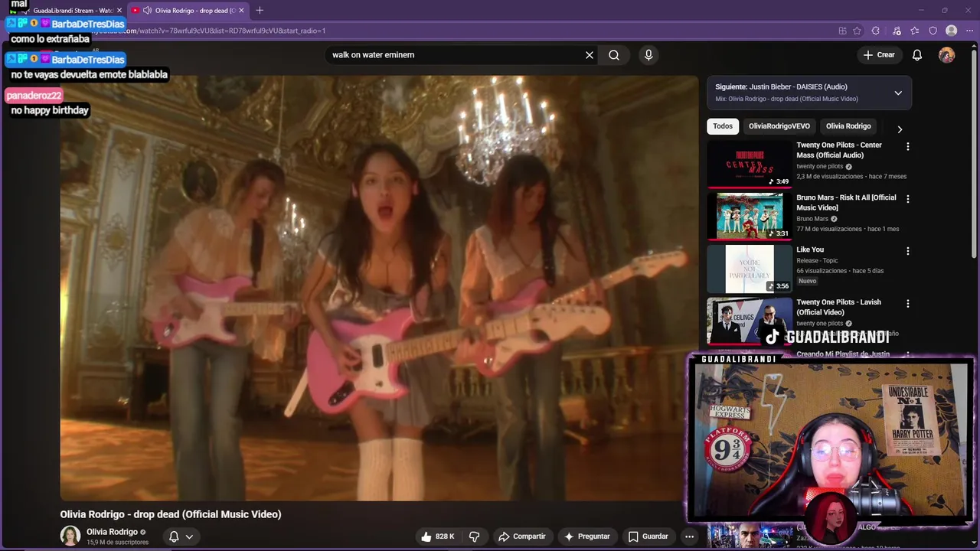Click the YouTube search magnifier button
Image resolution: width=980 pixels, height=551 pixels.
pos(614,55)
